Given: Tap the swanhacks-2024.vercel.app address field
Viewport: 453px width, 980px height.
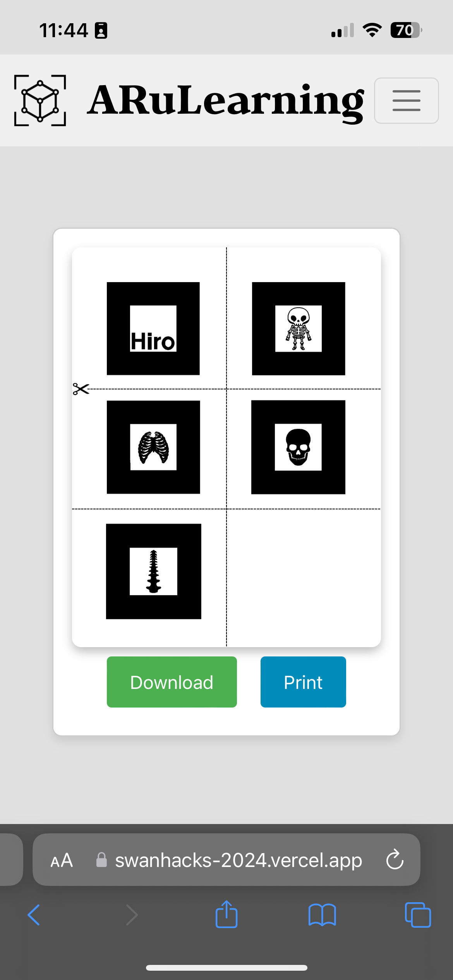Looking at the screenshot, I should coord(226,860).
